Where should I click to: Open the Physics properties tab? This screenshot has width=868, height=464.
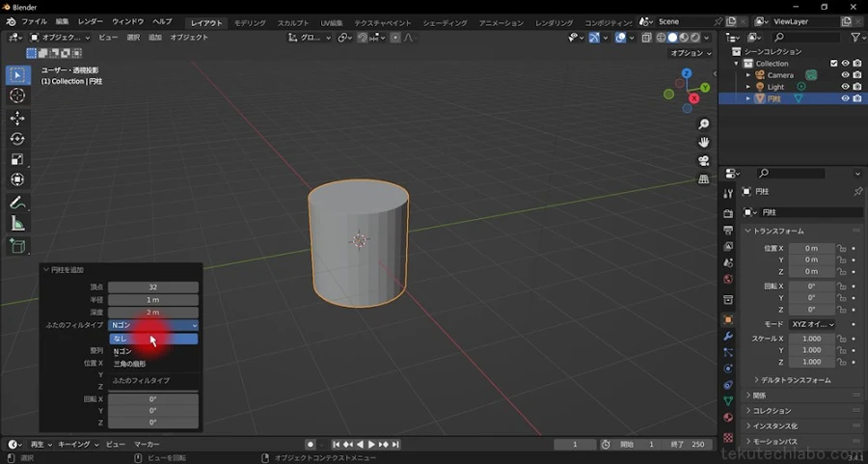point(728,368)
